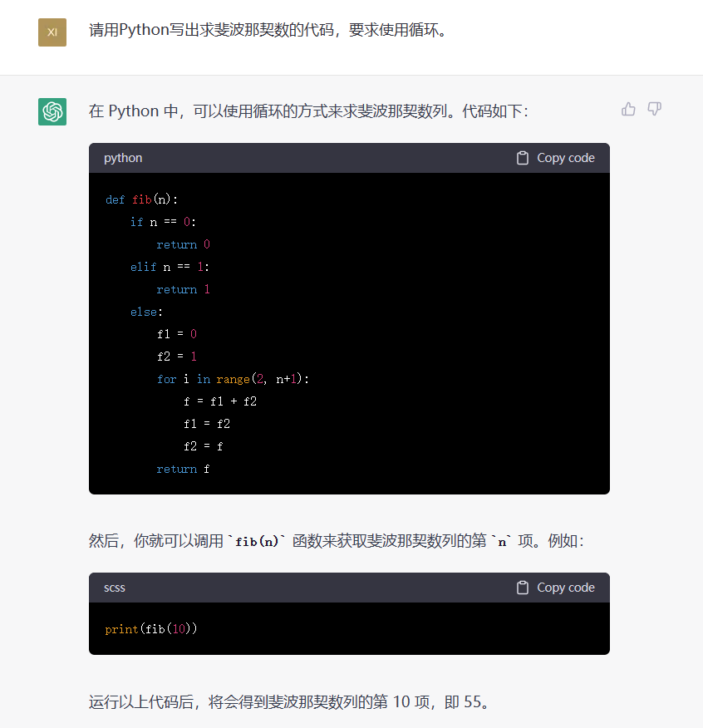Image resolution: width=703 pixels, height=728 pixels.
Task: Click the user's Fibonacci question text
Action: click(x=268, y=30)
